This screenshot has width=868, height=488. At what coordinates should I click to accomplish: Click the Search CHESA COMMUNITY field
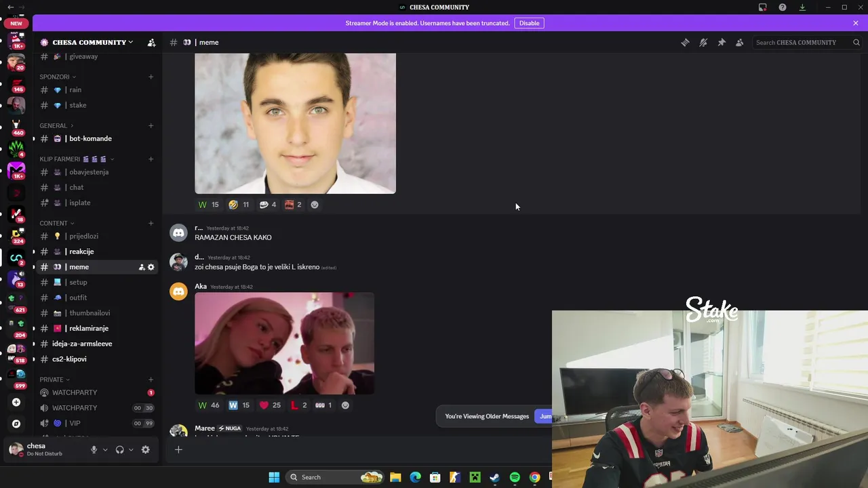pos(807,42)
